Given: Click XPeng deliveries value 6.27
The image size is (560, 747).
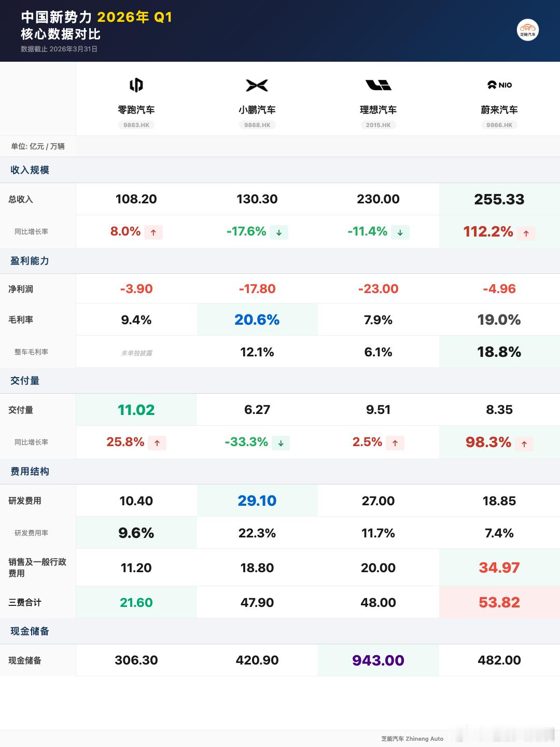Looking at the screenshot, I should pos(257,410).
